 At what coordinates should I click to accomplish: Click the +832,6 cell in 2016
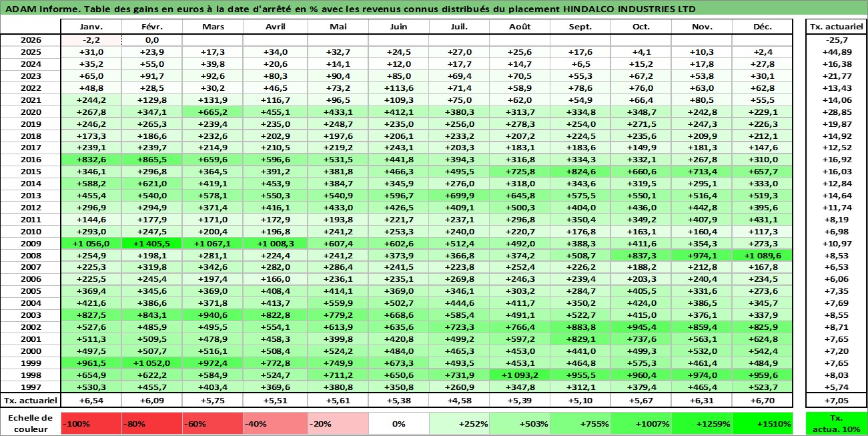pyautogui.click(x=91, y=160)
